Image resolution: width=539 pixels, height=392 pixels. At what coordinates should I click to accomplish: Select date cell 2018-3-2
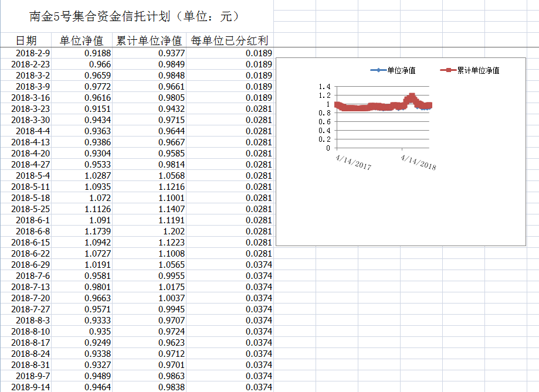click(x=26, y=76)
